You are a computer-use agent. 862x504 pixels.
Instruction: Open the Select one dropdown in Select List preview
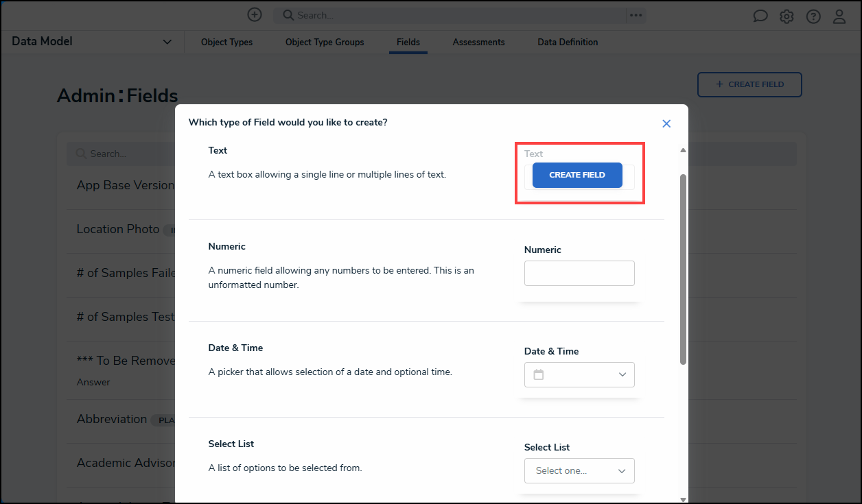(579, 470)
